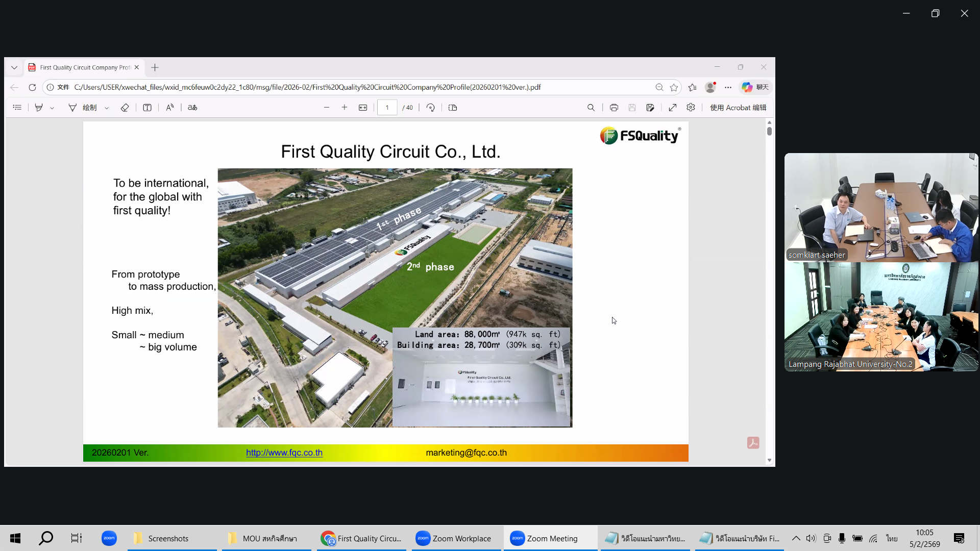This screenshot has width=980, height=551.
Task: Open PDF search magnifier
Action: coord(591,108)
